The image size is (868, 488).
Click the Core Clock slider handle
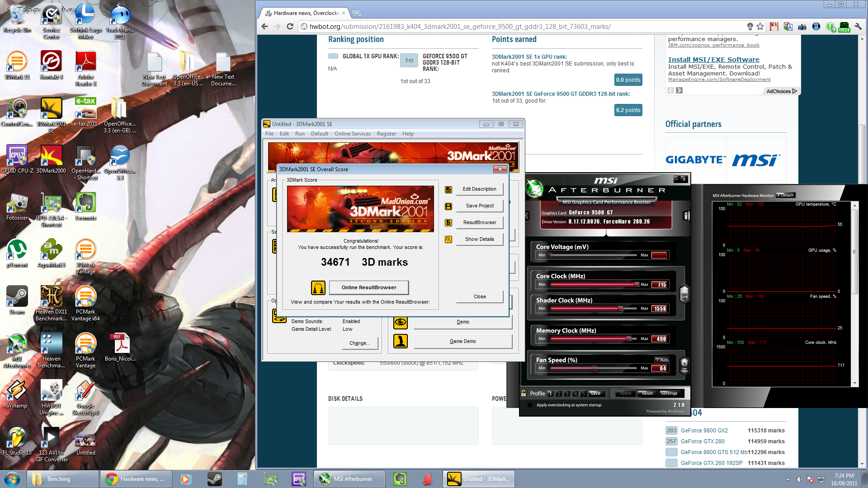pyautogui.click(x=637, y=285)
